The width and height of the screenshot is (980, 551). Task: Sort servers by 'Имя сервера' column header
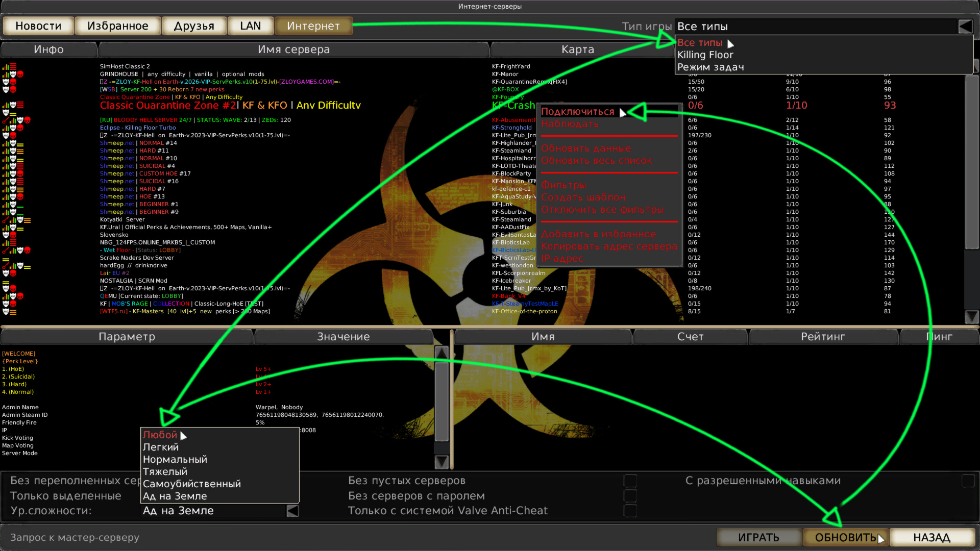(x=293, y=49)
